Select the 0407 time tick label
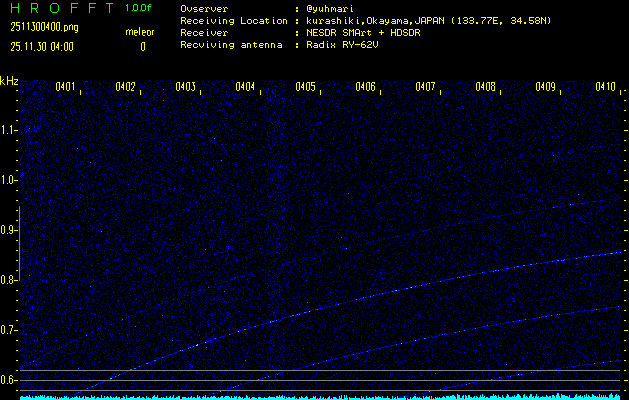 coord(426,87)
